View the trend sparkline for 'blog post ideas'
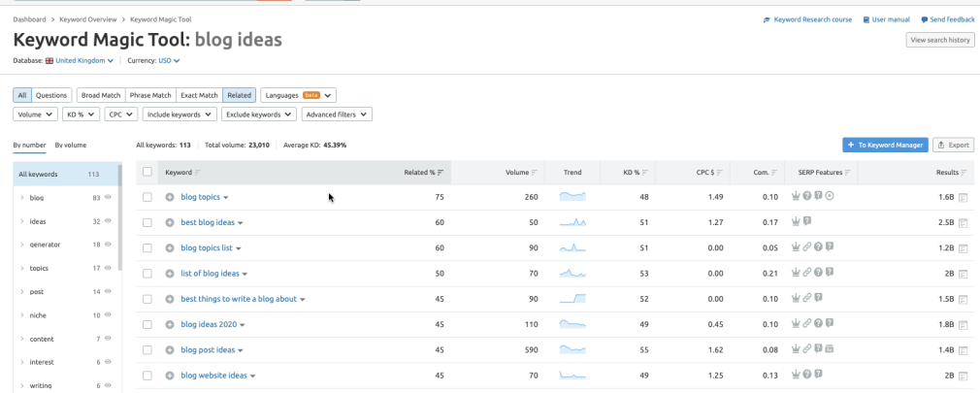This screenshot has width=980, height=393. [x=572, y=349]
